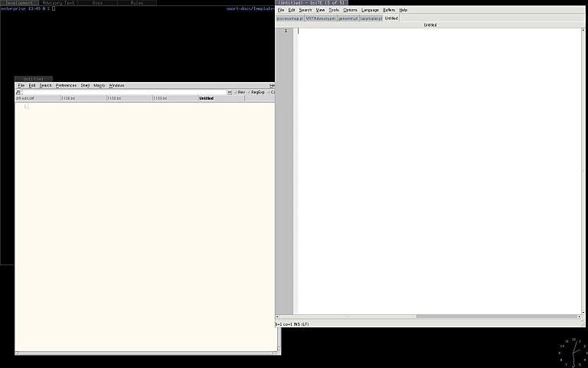Switch to the lazymailer.pl tab in SciTE
Screen dimensions: 588x368
point(371,18)
